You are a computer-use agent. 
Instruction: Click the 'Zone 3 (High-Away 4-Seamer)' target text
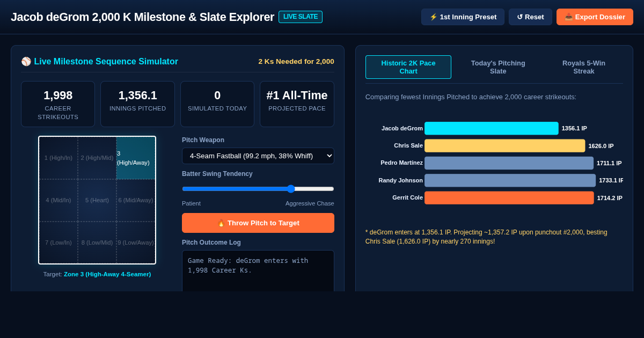coord(107,274)
